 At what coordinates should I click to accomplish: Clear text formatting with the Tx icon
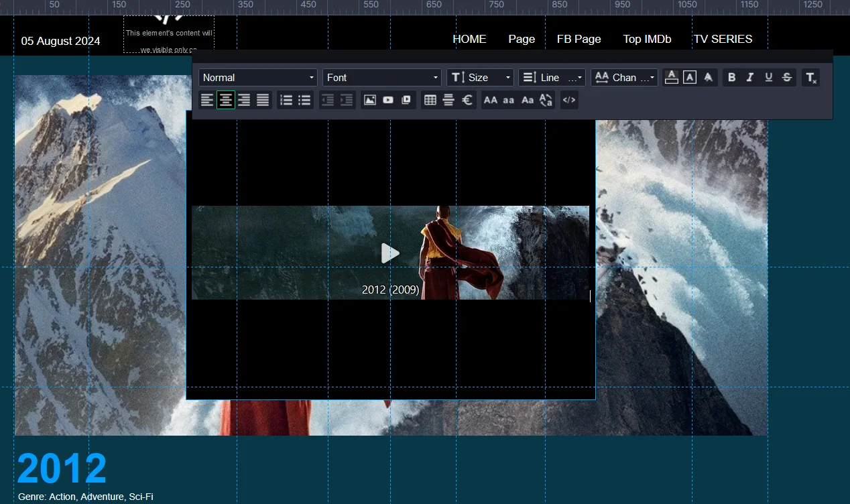pyautogui.click(x=811, y=78)
